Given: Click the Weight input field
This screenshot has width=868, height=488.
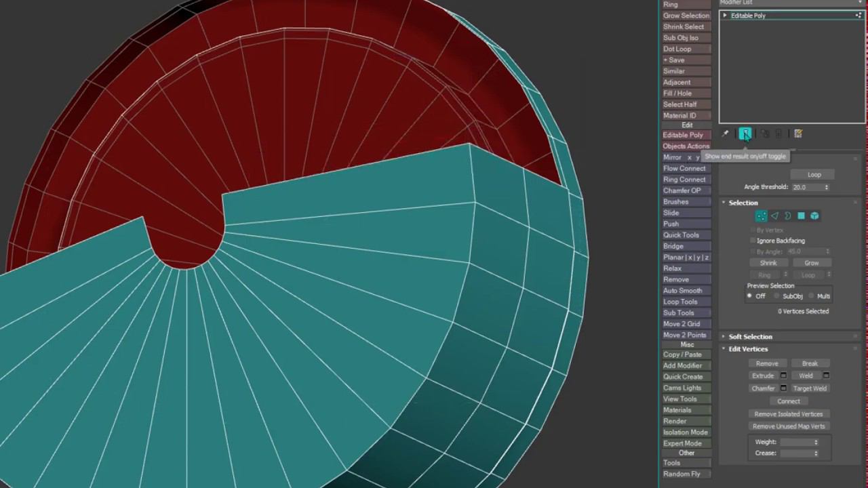Looking at the screenshot, I should click(796, 442).
